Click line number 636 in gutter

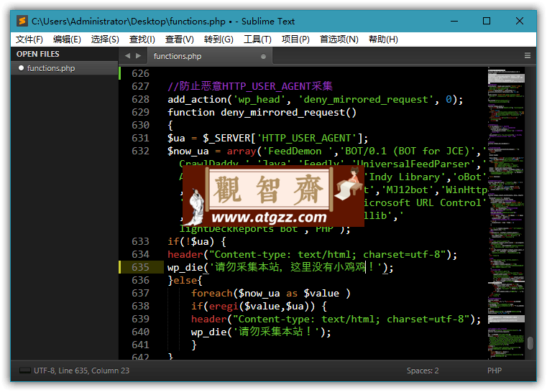140,280
